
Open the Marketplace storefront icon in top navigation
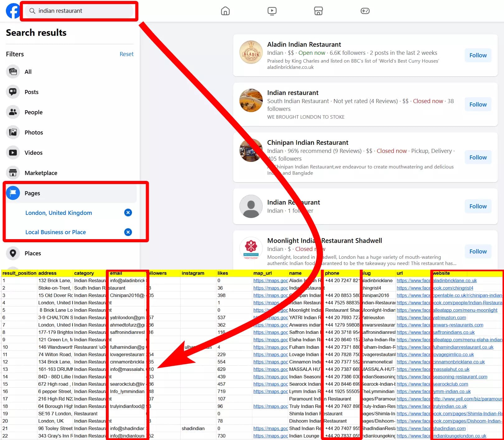point(318,11)
